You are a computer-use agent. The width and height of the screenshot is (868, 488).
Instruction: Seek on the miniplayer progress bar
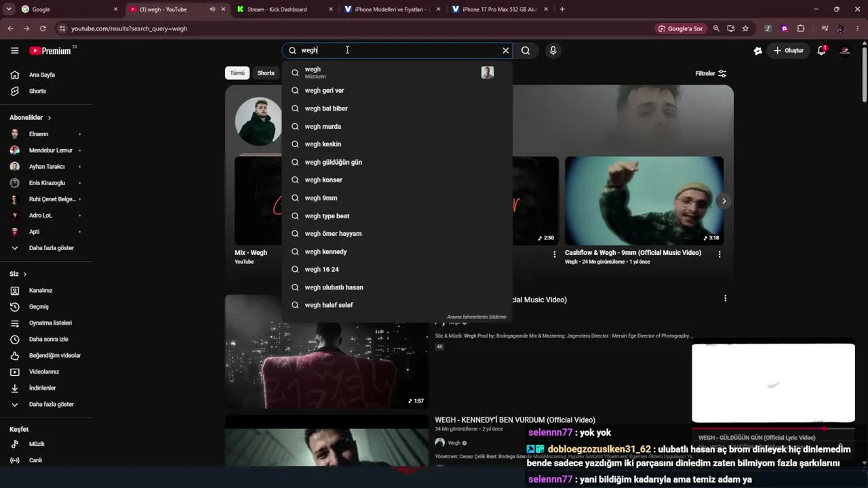click(773, 428)
